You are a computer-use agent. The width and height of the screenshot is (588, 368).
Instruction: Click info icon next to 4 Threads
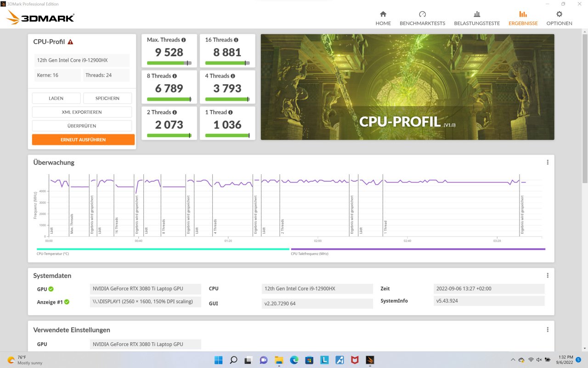tap(233, 76)
